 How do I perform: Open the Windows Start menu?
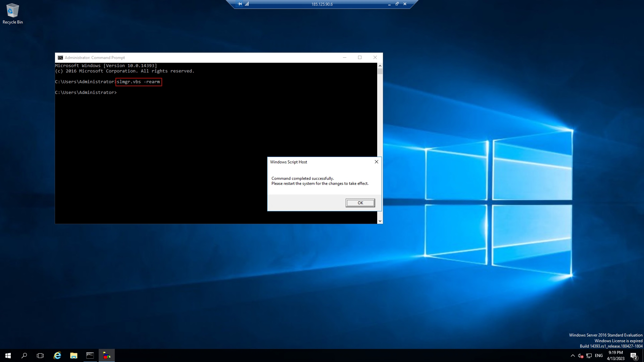8,356
